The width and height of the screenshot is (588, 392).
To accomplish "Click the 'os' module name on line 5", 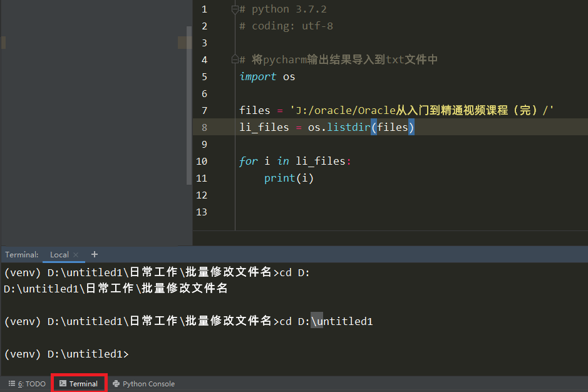I will point(289,77).
